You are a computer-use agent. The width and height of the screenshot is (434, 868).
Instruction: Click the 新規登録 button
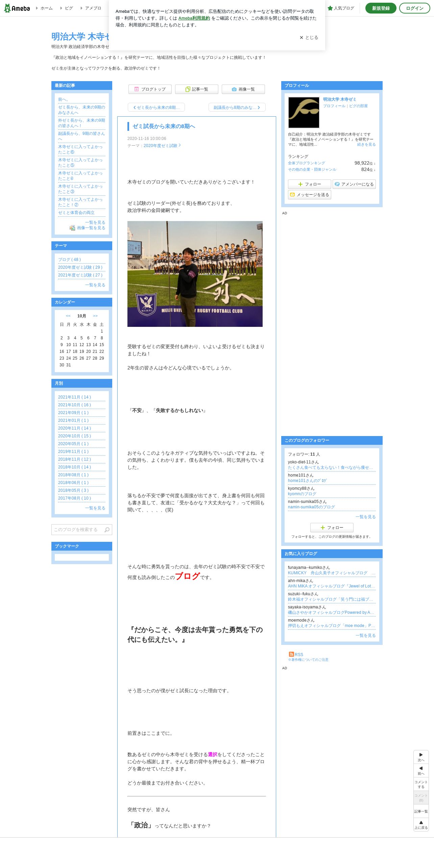pos(381,8)
